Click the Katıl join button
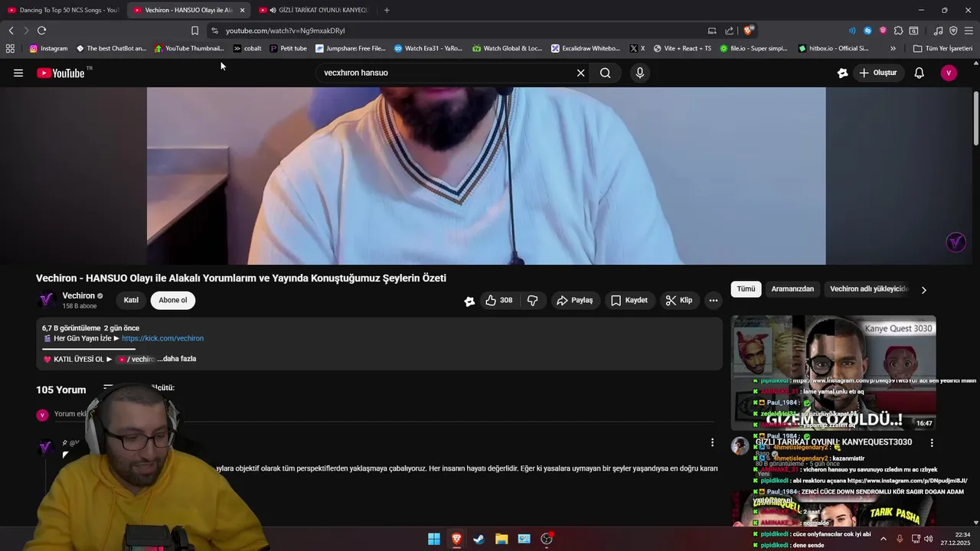 [x=131, y=300]
